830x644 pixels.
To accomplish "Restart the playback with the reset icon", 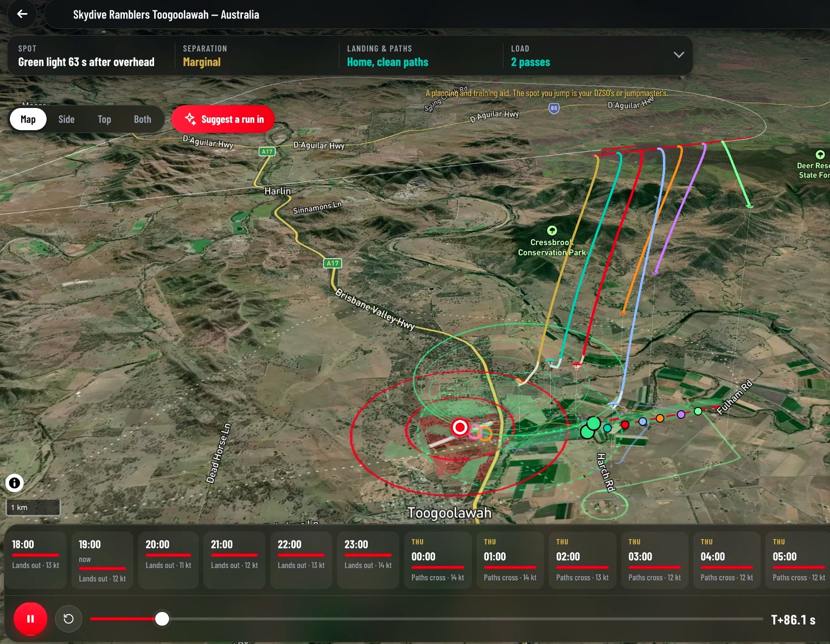I will point(68,619).
